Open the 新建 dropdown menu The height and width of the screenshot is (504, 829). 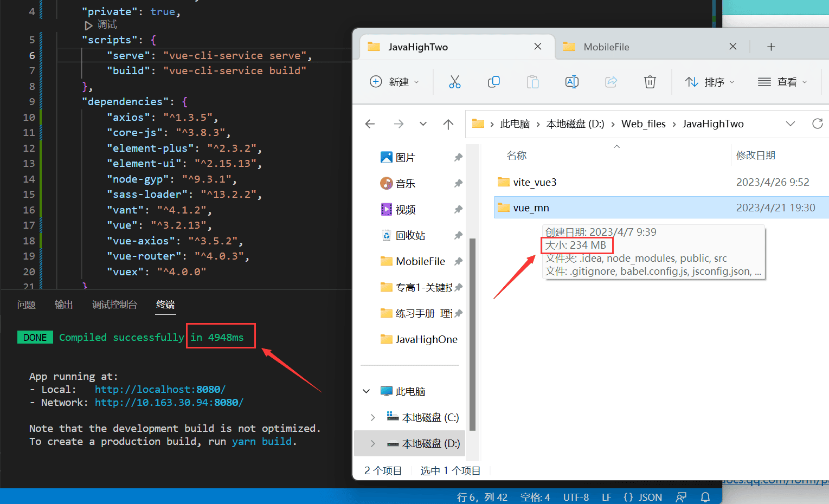point(395,82)
